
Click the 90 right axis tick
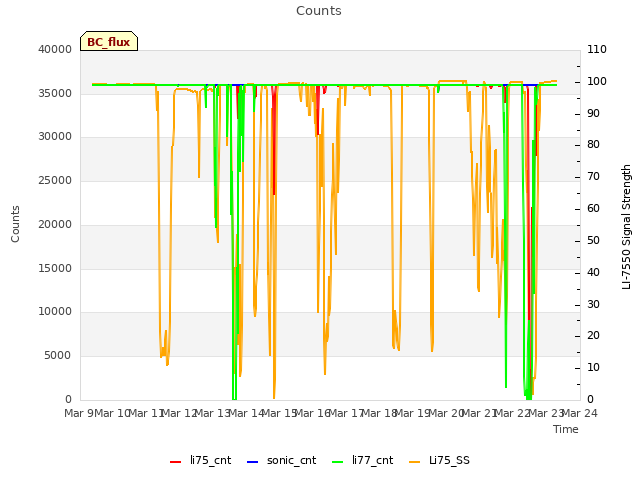(593, 113)
